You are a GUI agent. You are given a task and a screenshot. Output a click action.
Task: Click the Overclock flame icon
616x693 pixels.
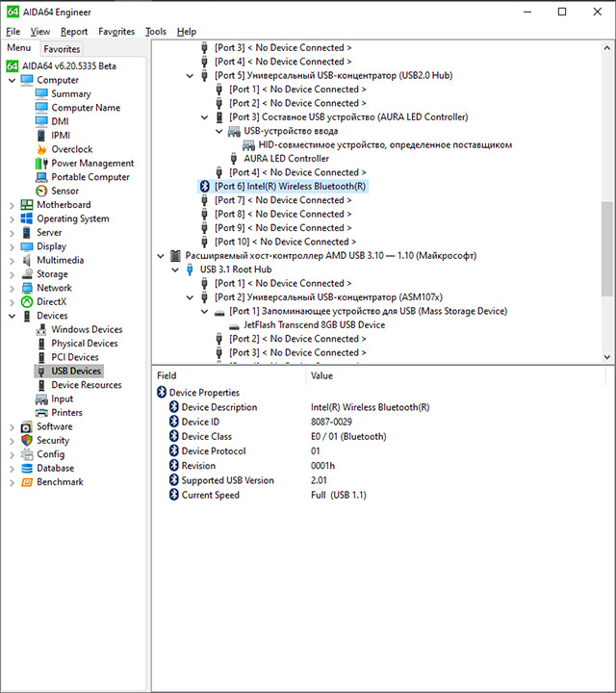(x=41, y=149)
